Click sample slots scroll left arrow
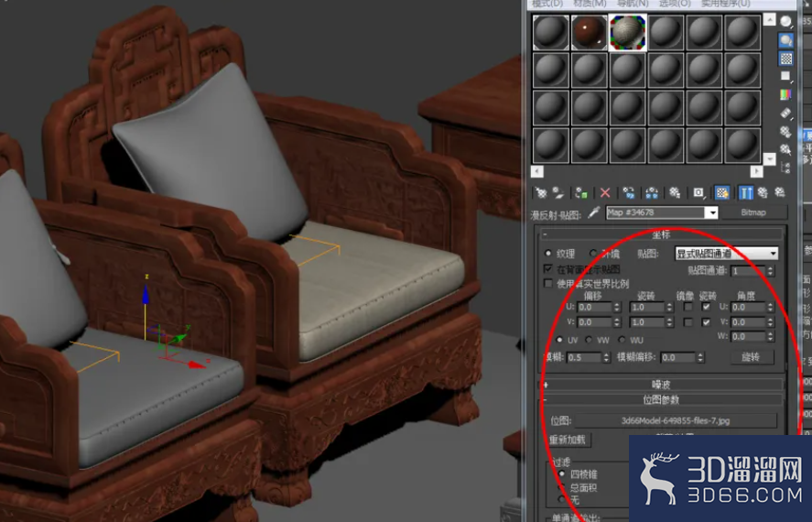This screenshot has height=522, width=812. tap(537, 171)
